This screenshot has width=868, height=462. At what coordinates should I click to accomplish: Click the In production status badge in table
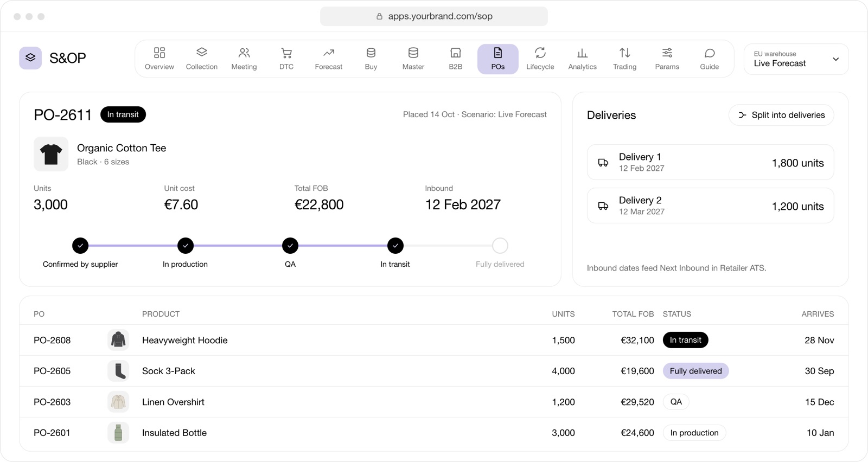click(694, 433)
